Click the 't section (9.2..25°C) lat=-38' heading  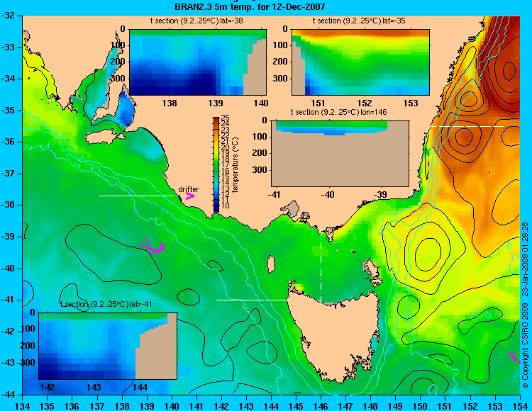tap(196, 21)
